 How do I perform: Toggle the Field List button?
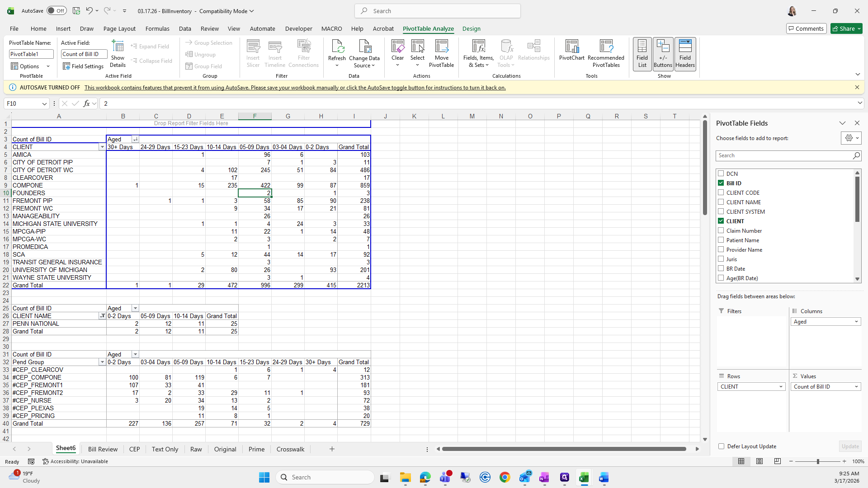coord(642,53)
